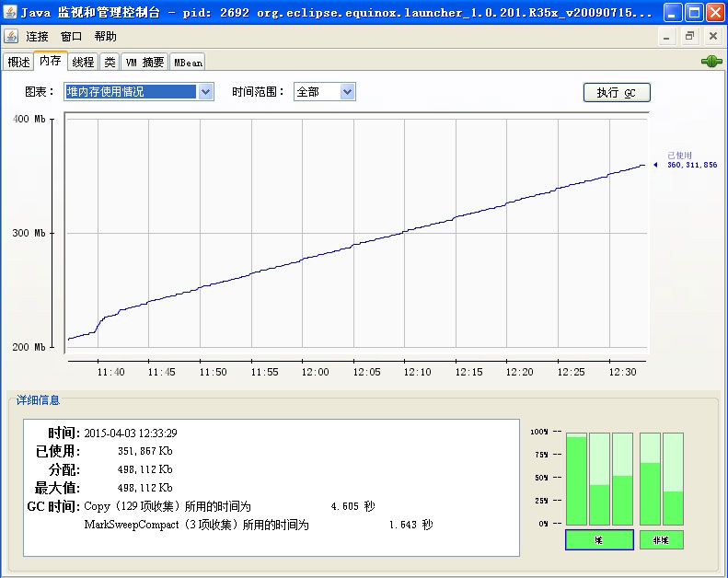Go to the VM 摘要 tab
728x578 pixels.
click(144, 63)
